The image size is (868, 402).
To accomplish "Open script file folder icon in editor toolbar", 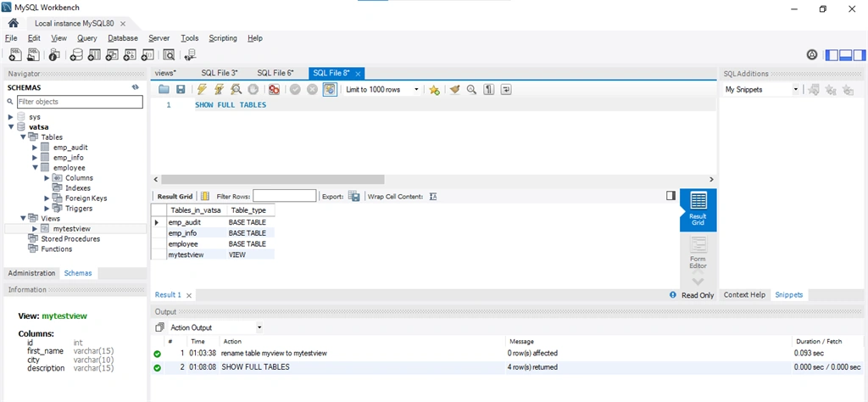I will (x=164, y=89).
